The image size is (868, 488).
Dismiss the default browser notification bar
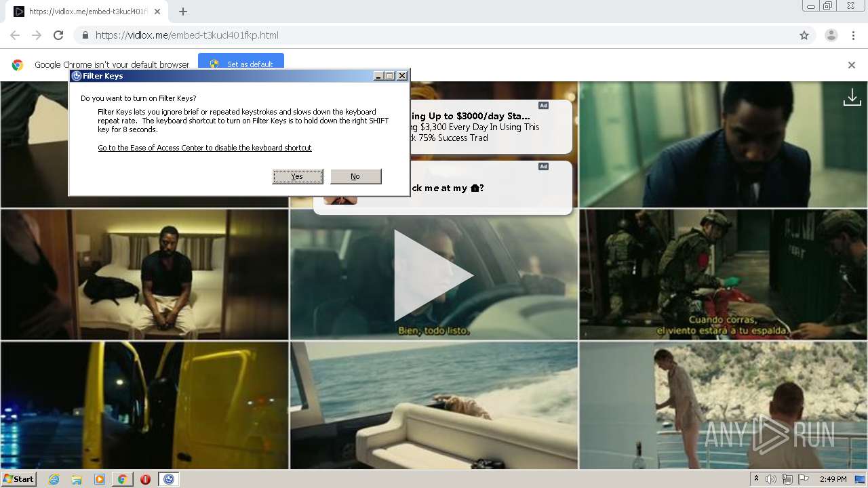click(852, 65)
